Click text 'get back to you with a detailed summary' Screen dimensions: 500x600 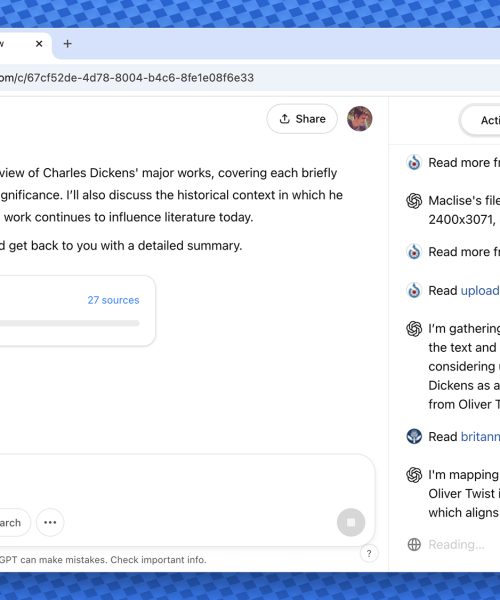pos(125,245)
